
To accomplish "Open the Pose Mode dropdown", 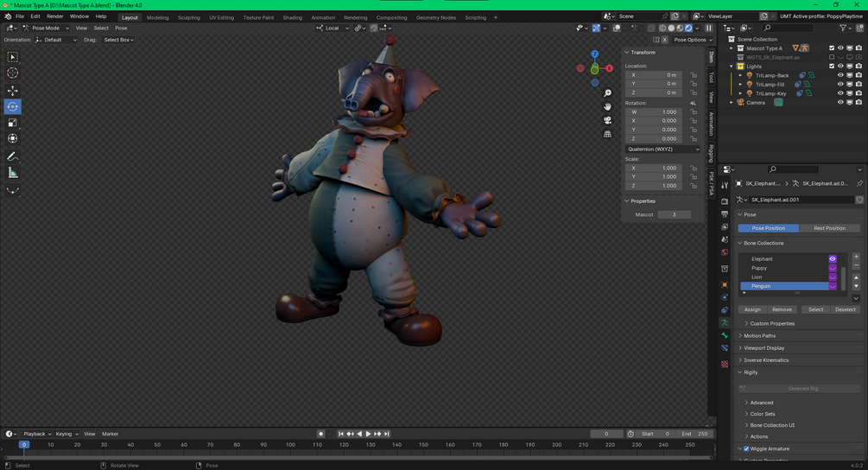I will pos(46,28).
